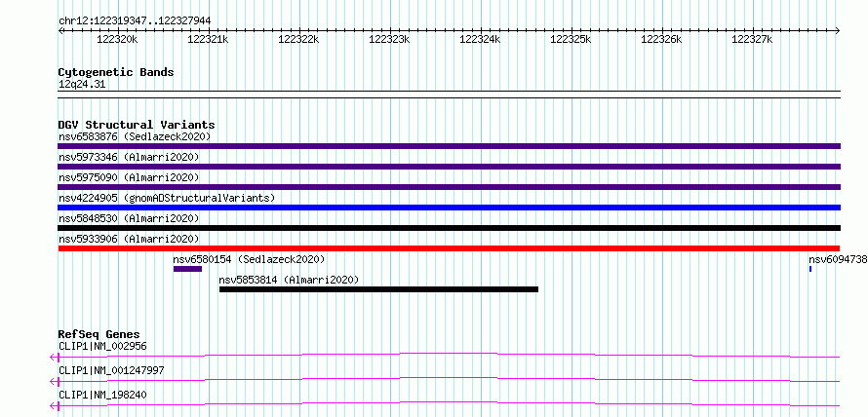Open label nsv5933906 (Almarri2020)

(129, 239)
